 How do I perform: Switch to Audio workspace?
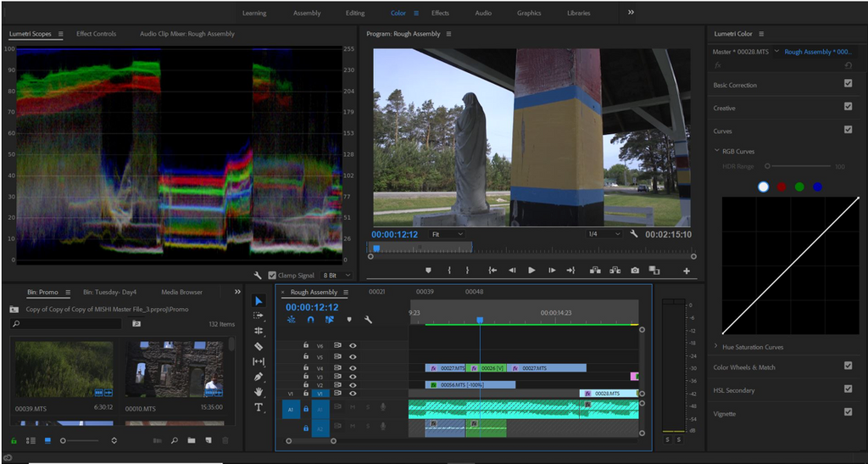[483, 13]
